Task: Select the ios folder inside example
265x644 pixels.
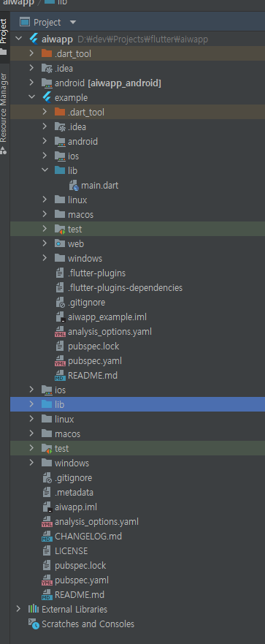Action: (x=74, y=156)
